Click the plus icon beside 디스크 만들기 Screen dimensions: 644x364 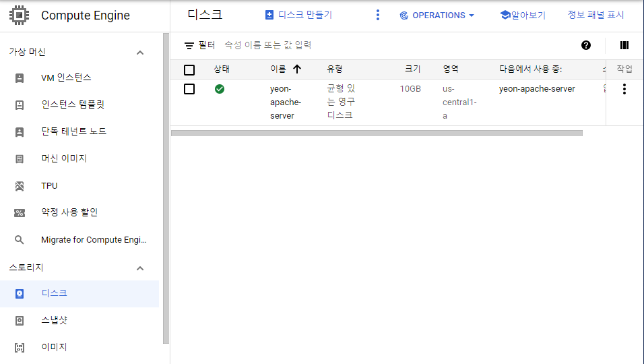pyautogui.click(x=269, y=16)
